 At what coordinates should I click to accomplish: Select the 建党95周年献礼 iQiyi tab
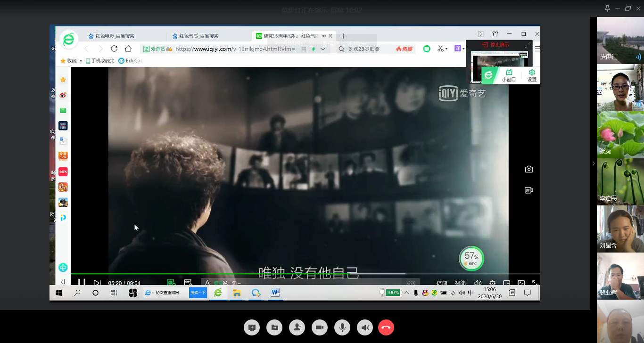click(x=290, y=36)
